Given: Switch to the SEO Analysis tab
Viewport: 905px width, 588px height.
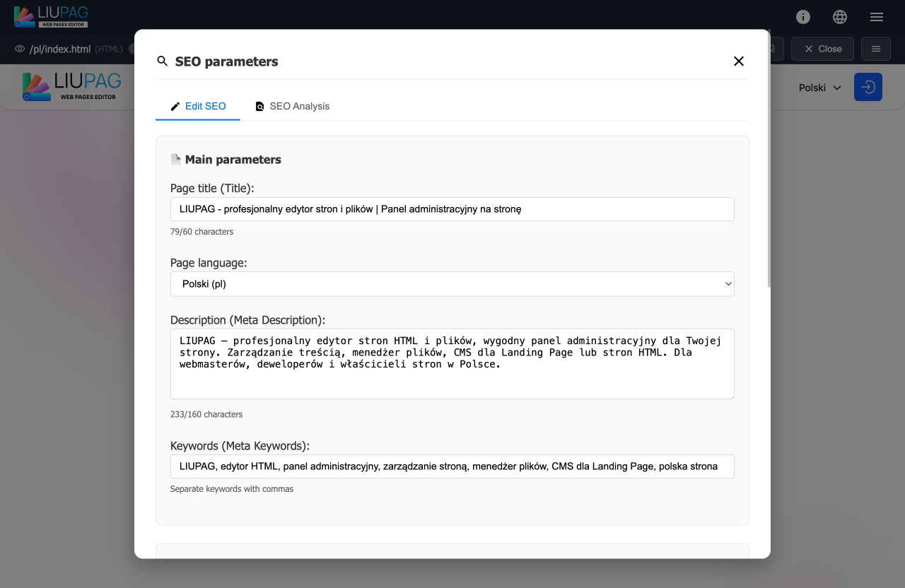Looking at the screenshot, I should coord(292,106).
